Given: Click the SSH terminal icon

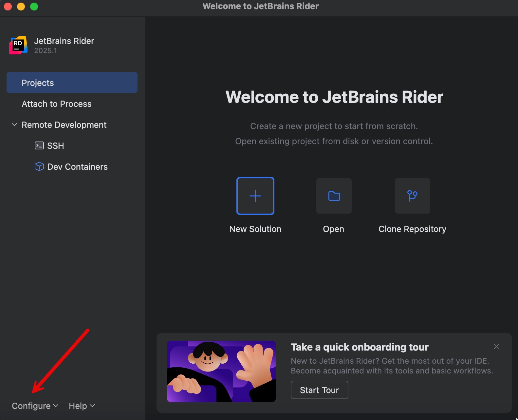Looking at the screenshot, I should 39,145.
